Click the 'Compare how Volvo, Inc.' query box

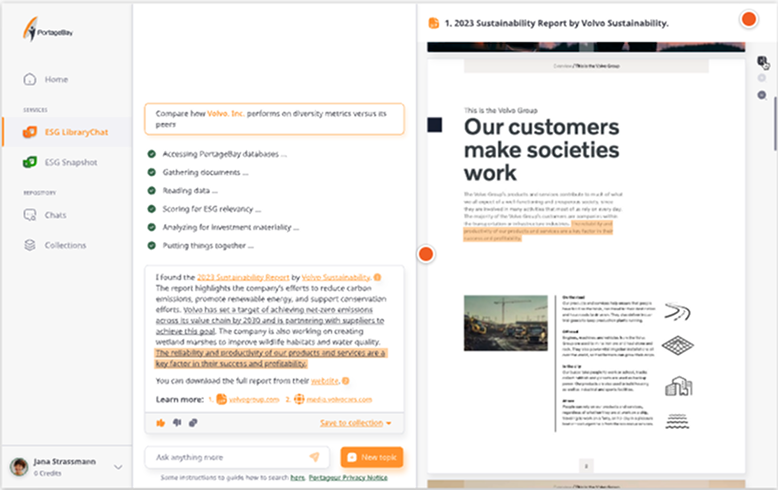pos(274,119)
